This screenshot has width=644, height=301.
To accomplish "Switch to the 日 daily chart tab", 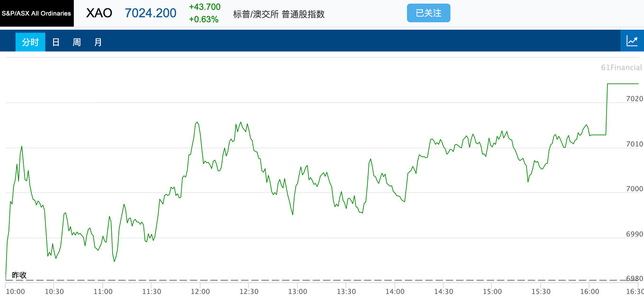I will pyautogui.click(x=56, y=42).
